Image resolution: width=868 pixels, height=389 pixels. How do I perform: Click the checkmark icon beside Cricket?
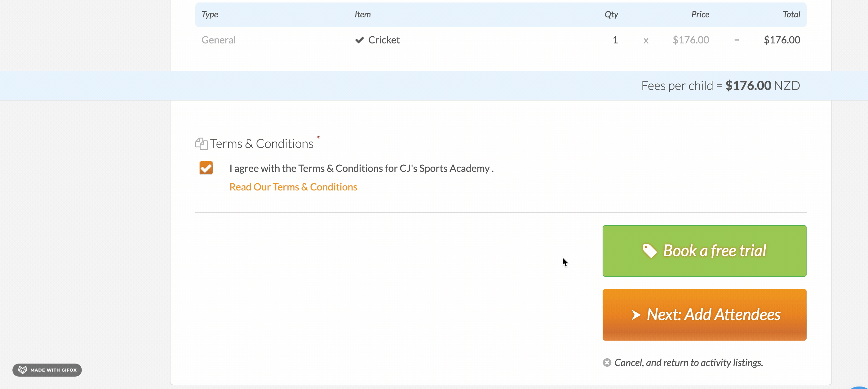pyautogui.click(x=360, y=40)
